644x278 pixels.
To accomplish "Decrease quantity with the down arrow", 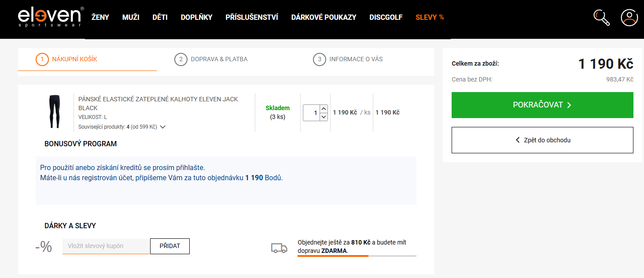I will (324, 117).
